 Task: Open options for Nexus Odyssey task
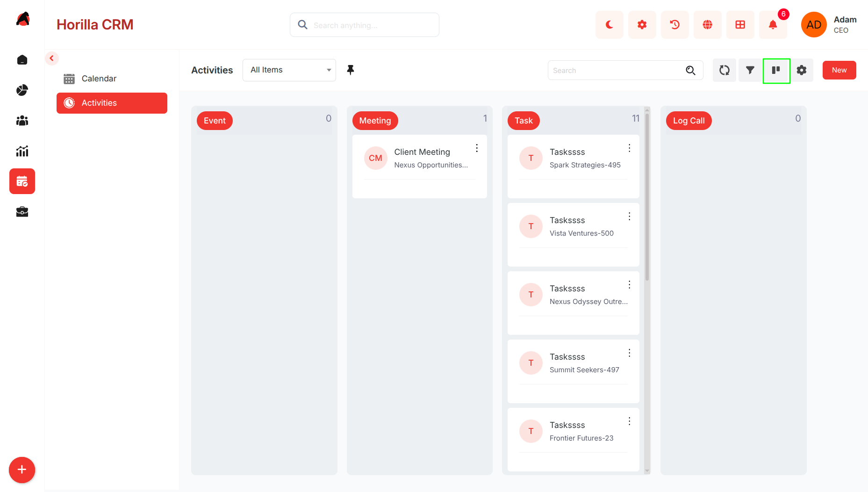tap(630, 285)
